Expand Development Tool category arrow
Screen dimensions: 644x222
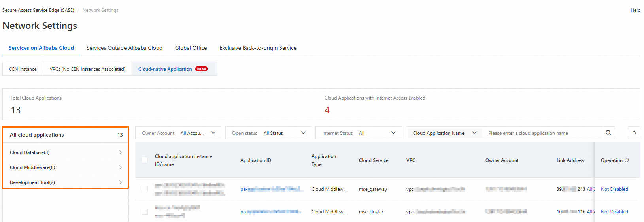tap(121, 182)
